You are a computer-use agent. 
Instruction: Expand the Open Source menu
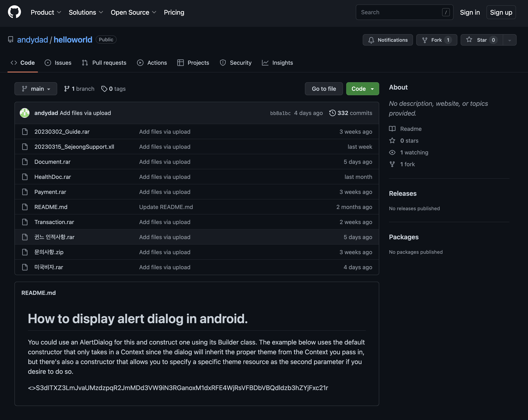pyautogui.click(x=134, y=12)
